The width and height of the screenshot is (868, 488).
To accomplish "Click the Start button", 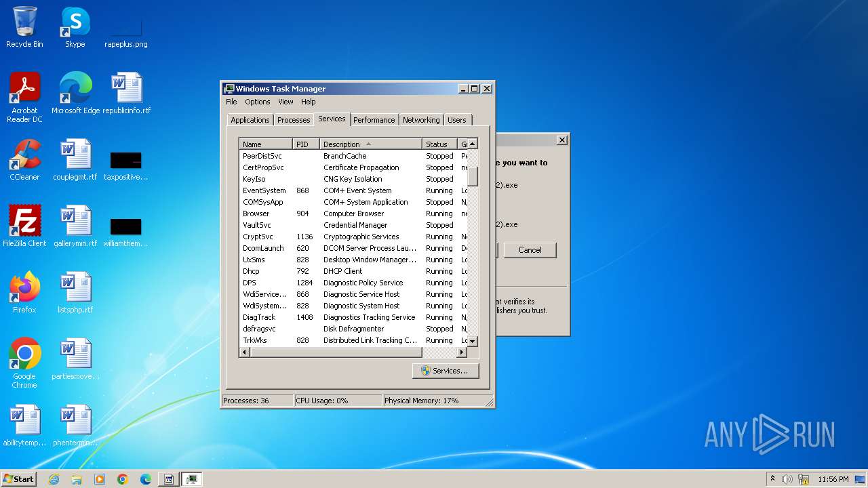I will pyautogui.click(x=19, y=479).
